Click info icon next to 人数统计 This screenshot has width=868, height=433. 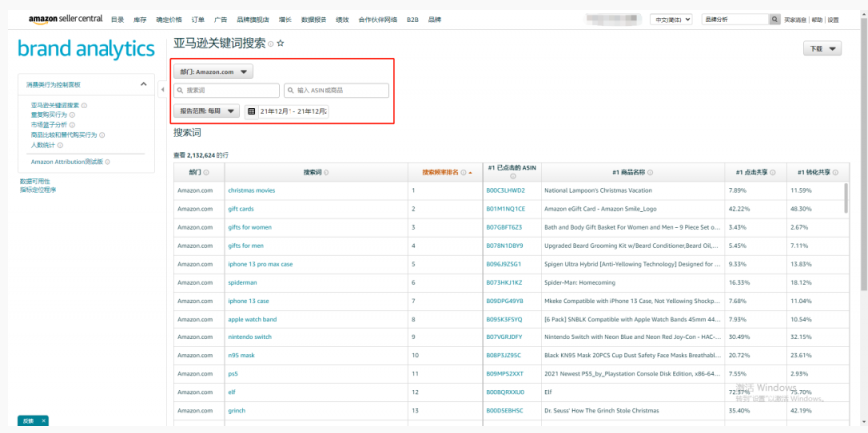60,145
